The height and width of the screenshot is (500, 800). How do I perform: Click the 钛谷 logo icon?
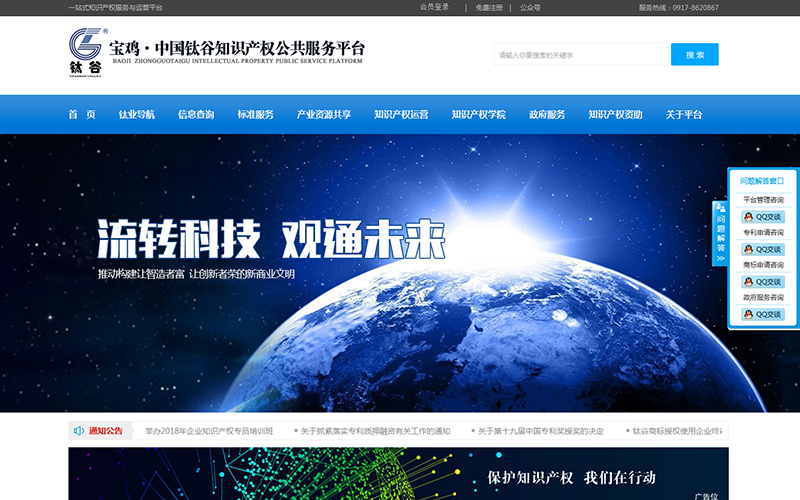coord(86,52)
